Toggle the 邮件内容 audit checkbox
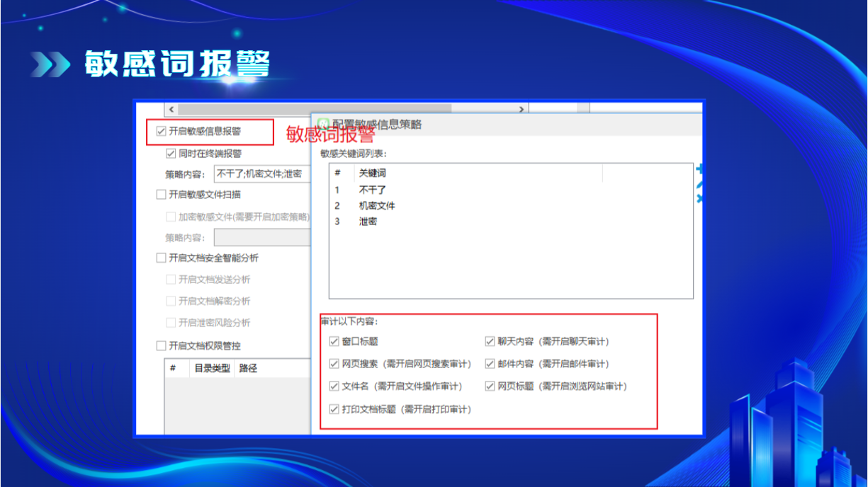The image size is (868, 487). tap(490, 364)
